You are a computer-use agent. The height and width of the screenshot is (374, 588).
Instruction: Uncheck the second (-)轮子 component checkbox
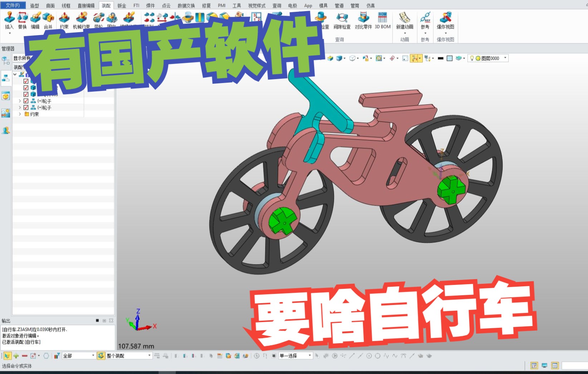click(x=26, y=108)
